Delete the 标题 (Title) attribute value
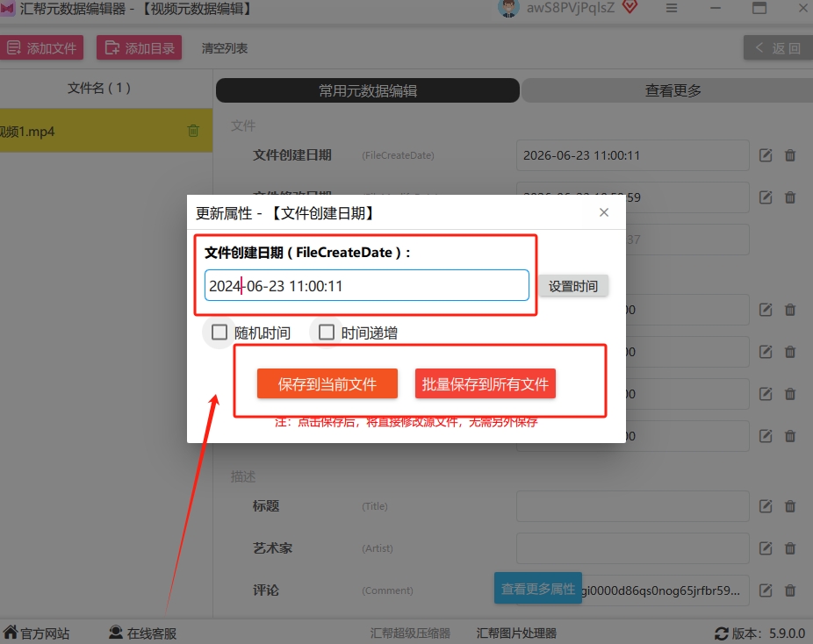 (789, 506)
